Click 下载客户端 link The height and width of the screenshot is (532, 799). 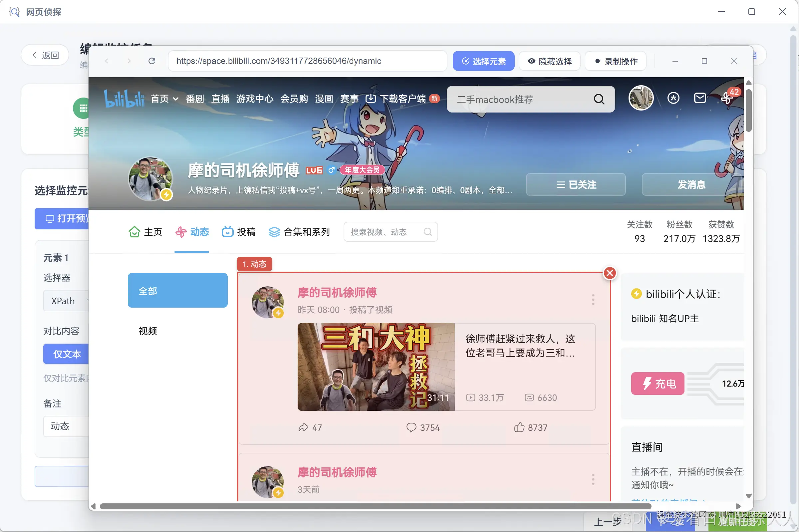402,99
